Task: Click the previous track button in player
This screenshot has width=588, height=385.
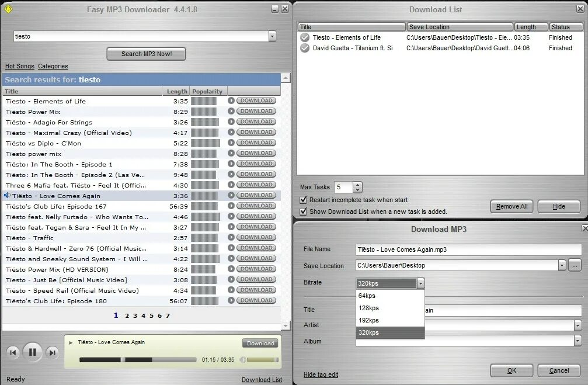Action: 13,352
